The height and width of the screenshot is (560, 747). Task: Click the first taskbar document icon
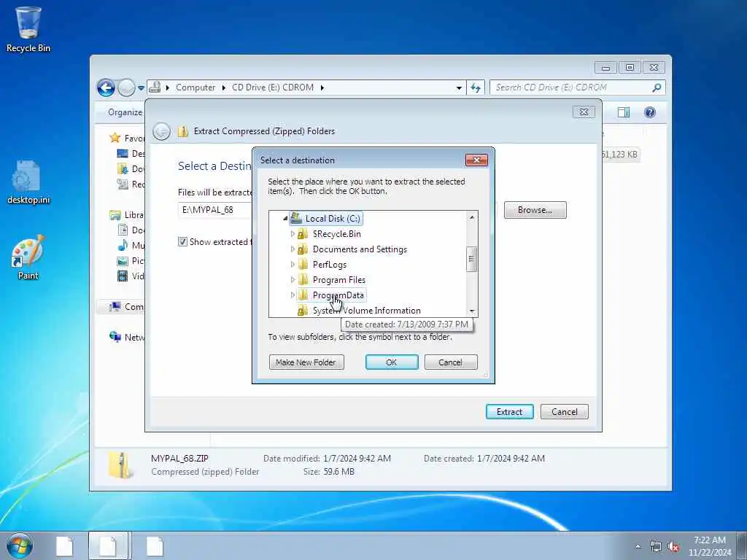(x=64, y=546)
